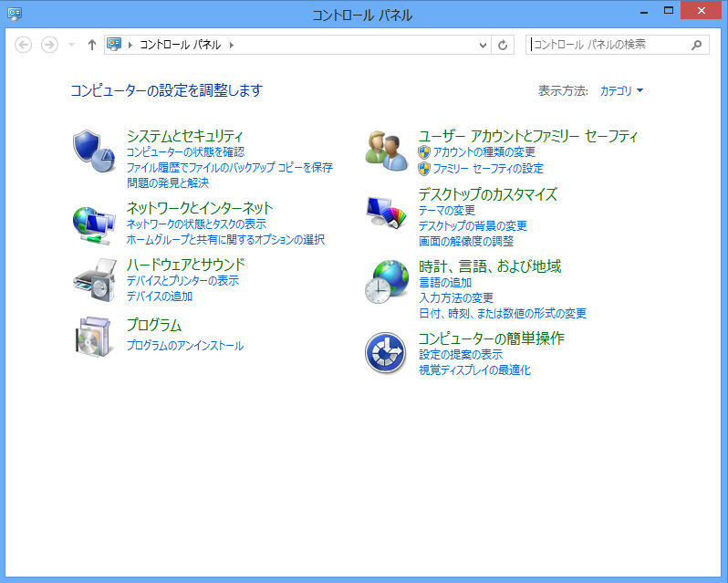The image size is (728, 583).
Task: Open ファミリー セーフティの設定 link
Action: 488,169
